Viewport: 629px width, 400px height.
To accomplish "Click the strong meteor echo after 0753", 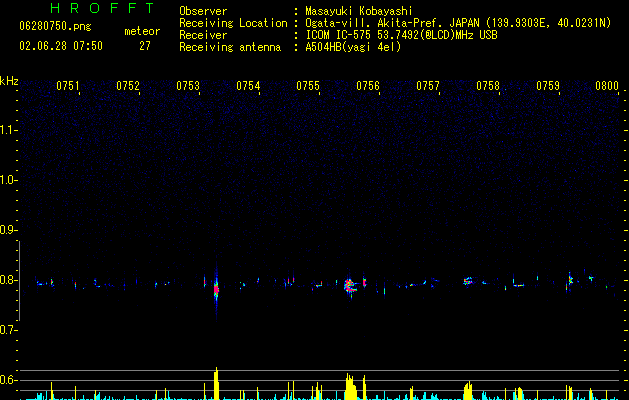I will 216,289.
